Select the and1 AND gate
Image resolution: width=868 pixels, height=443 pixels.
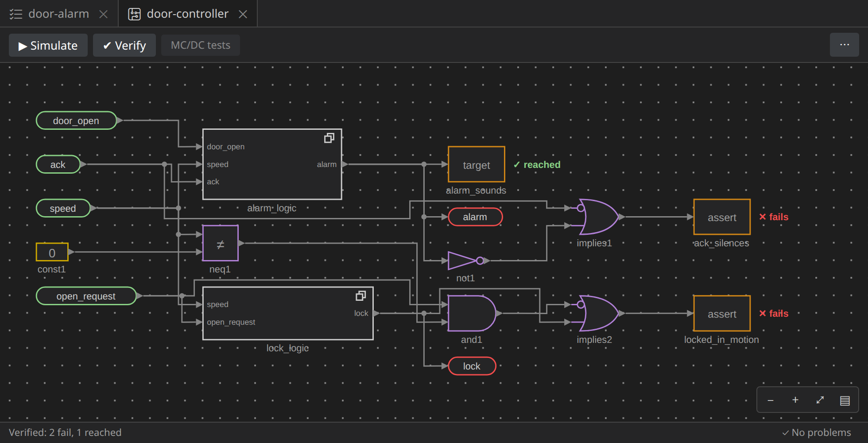click(472, 313)
